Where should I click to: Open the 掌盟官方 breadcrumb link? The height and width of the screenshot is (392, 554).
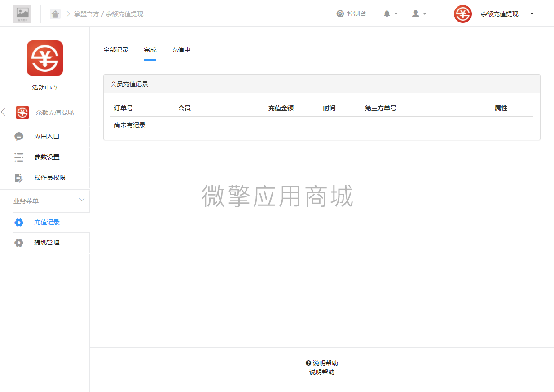(86, 14)
